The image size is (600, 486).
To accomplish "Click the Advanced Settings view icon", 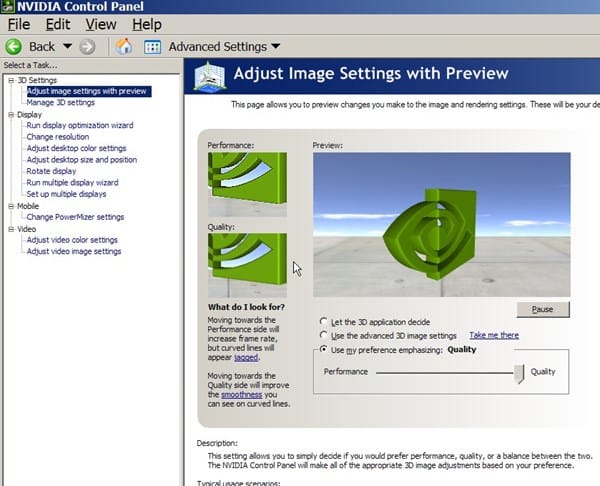I will (x=152, y=47).
